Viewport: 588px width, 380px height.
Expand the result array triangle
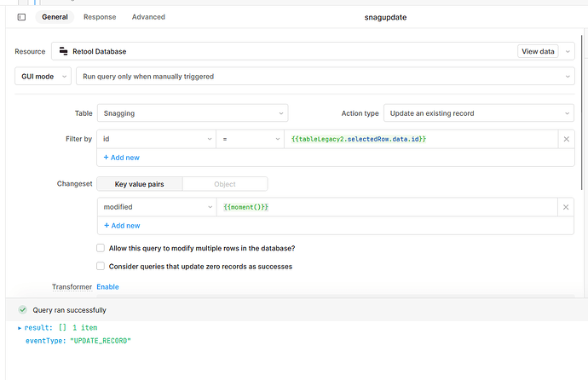tap(20, 328)
